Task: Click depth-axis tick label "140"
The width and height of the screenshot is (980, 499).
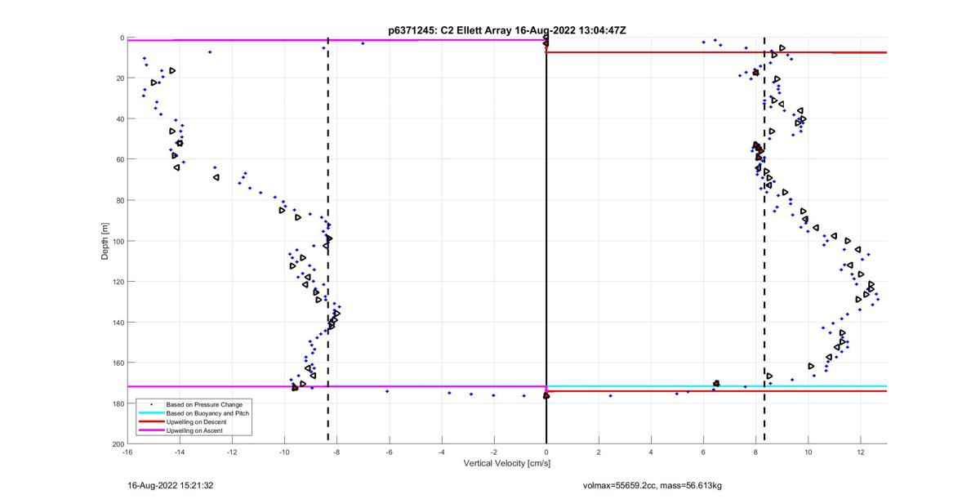Action: [117, 322]
